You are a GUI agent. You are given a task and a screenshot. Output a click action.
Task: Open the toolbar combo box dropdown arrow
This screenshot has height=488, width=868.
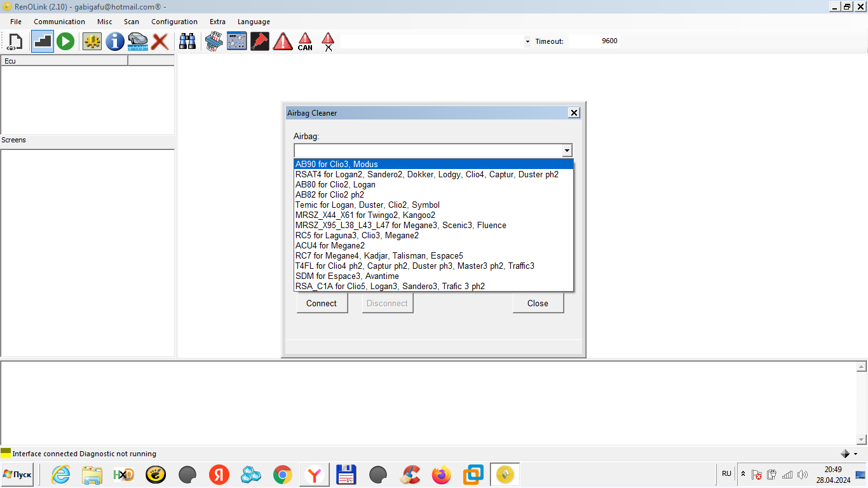[x=527, y=41]
